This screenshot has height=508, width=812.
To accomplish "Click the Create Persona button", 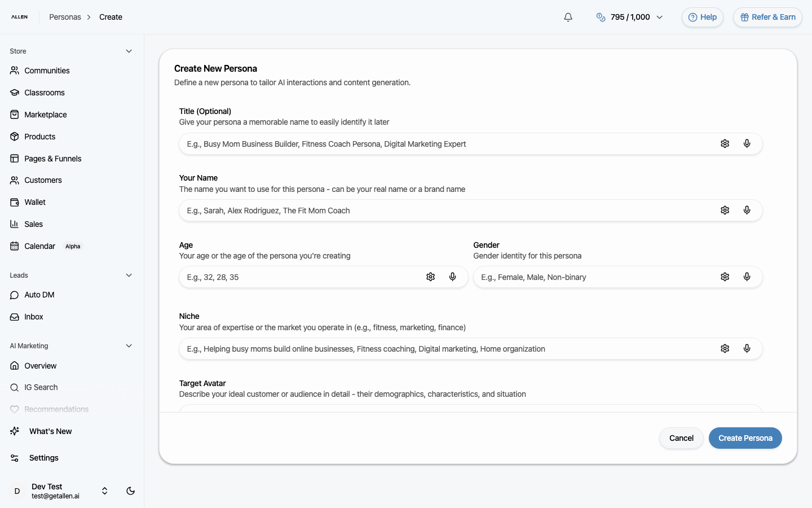I will click(x=745, y=438).
